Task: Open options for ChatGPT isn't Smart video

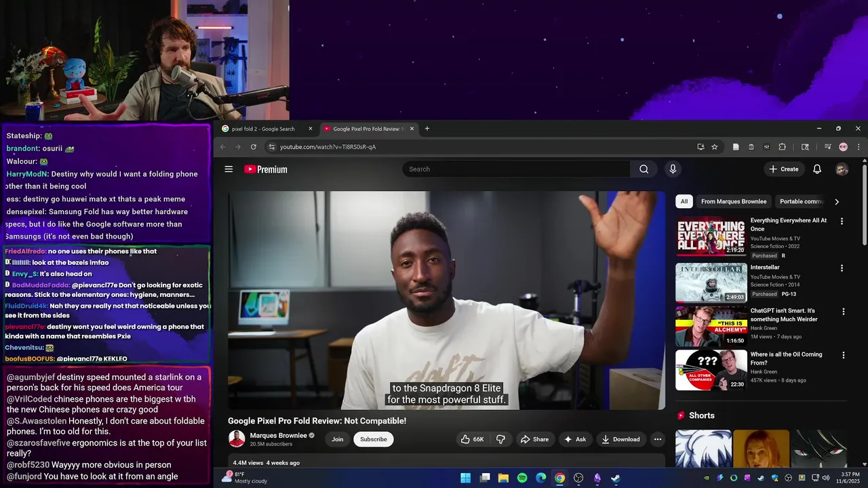Action: [x=843, y=312]
